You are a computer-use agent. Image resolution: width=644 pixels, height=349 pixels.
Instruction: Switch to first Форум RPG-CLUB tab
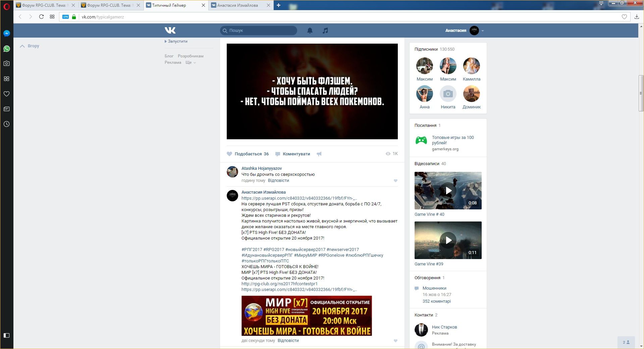point(44,5)
